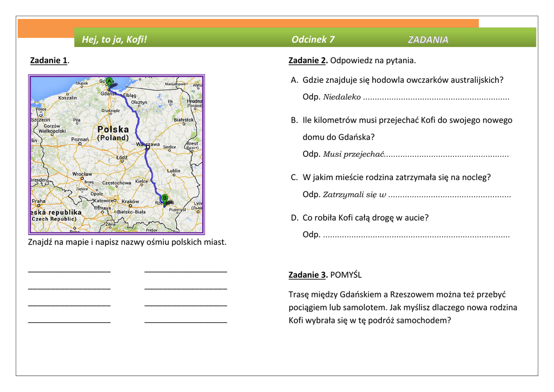Select the Zadanie 3 heading
Viewport: 554px width, 392px height.
pyautogui.click(x=308, y=275)
